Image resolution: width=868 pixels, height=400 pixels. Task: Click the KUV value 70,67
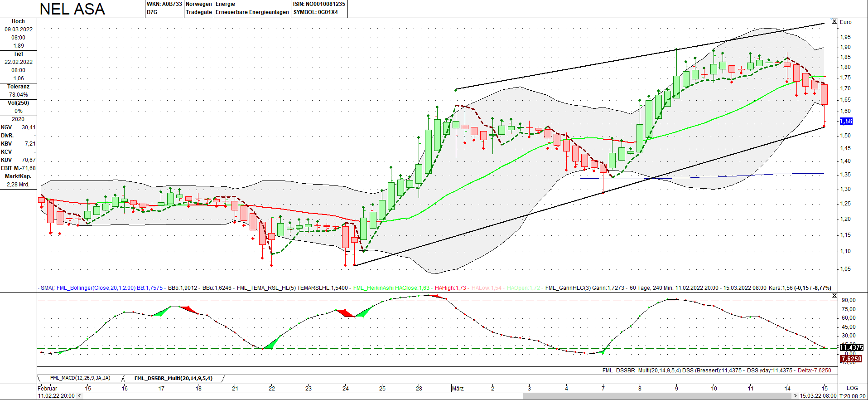click(29, 160)
